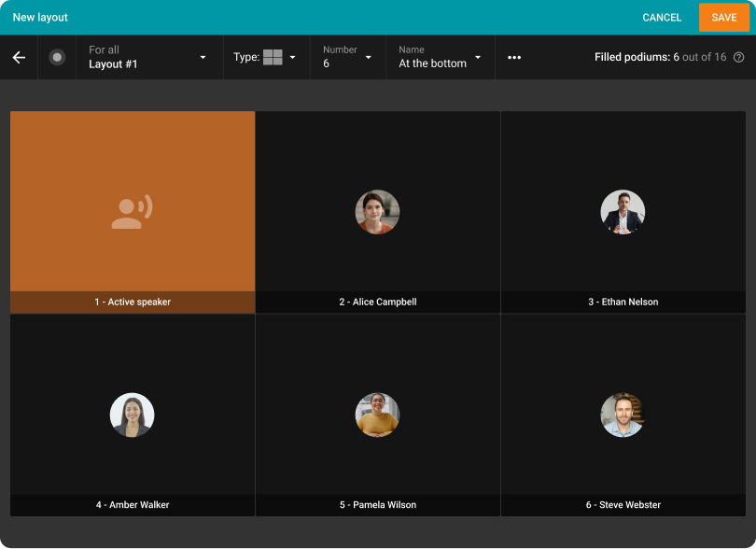Open the Number dropdown showing 6

coord(347,58)
